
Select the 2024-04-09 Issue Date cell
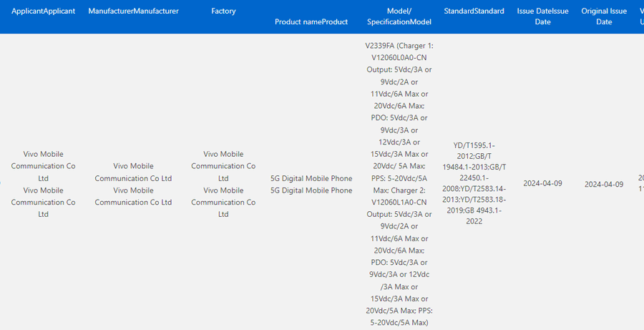pyautogui.click(x=542, y=183)
